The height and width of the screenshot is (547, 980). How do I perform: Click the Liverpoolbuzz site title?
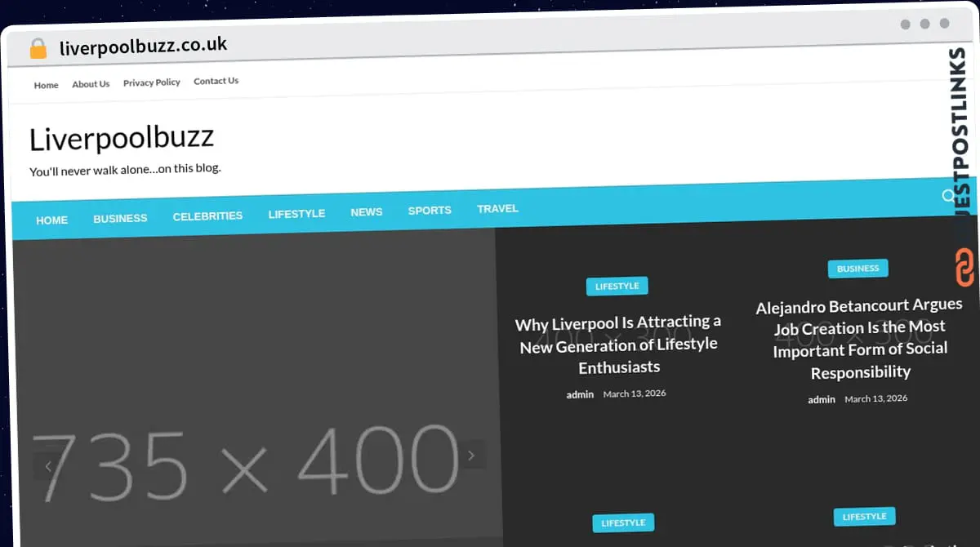(122, 139)
